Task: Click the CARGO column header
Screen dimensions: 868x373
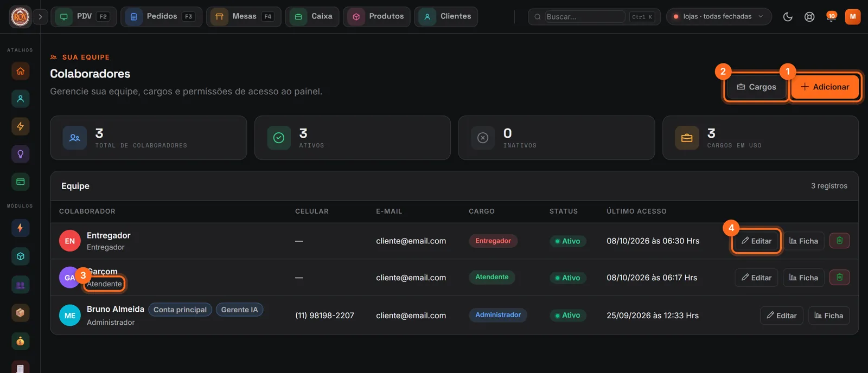Action: pos(482,211)
